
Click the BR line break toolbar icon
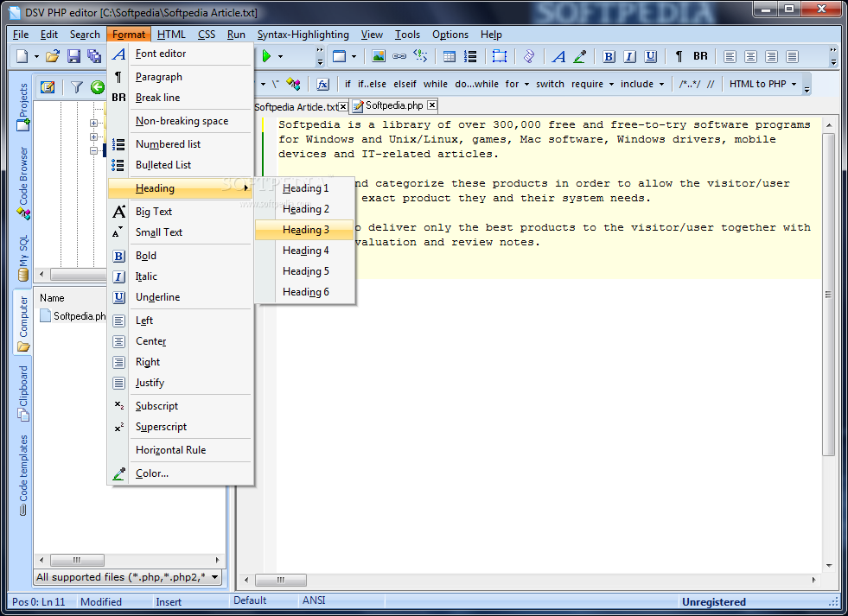[x=700, y=56]
